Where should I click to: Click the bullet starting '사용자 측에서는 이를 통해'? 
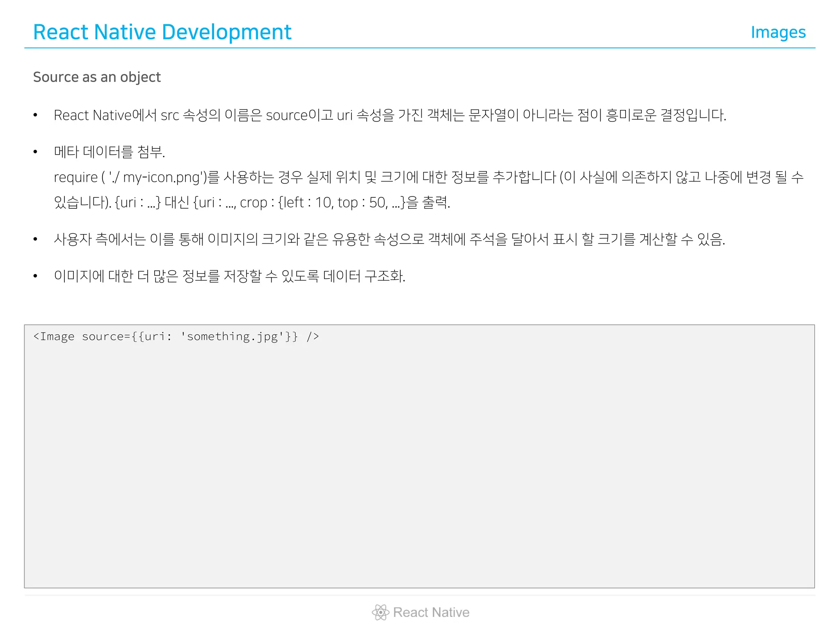click(390, 239)
